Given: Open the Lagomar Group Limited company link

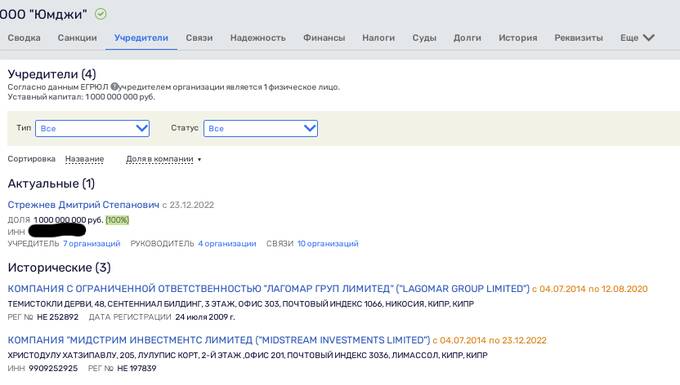Looking at the screenshot, I should [x=268, y=289].
